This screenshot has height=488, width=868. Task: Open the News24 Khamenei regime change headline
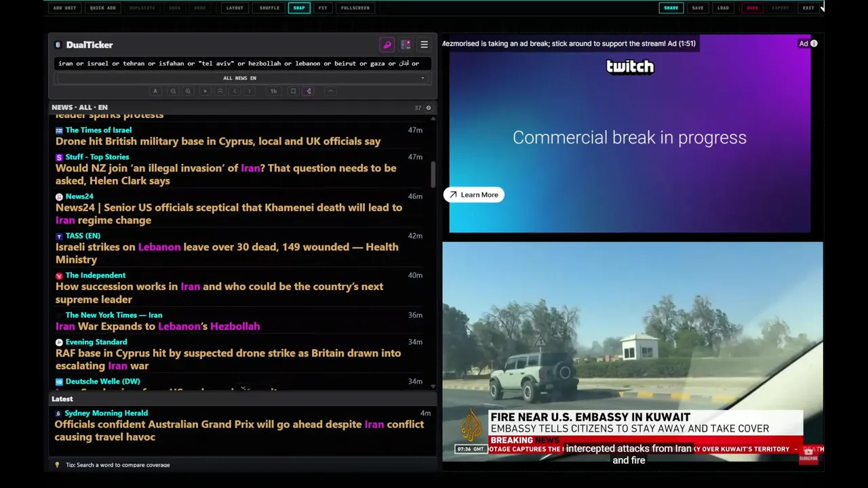(229, 214)
